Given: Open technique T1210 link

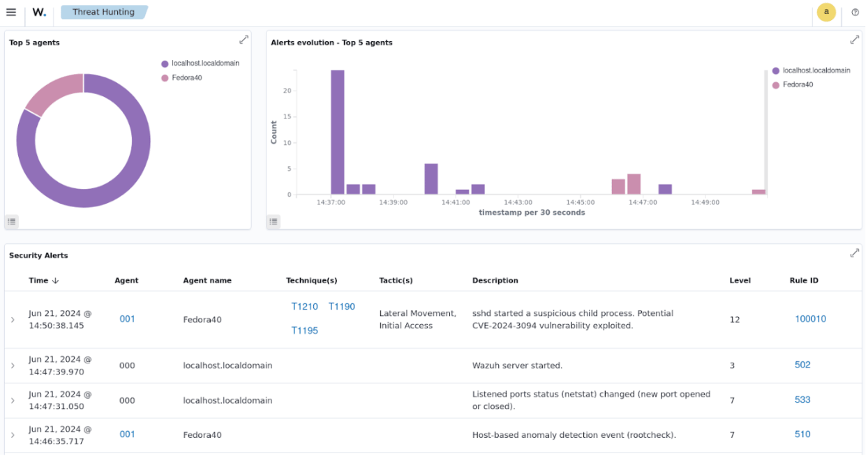Looking at the screenshot, I should pos(304,307).
